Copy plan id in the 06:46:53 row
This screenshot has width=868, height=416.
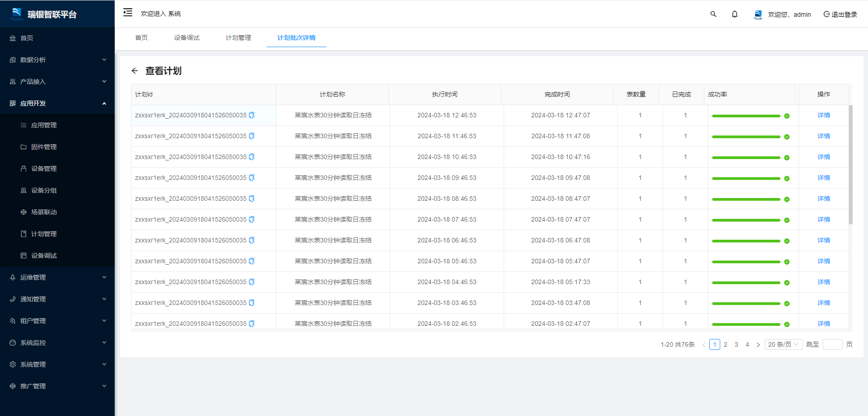(252, 240)
